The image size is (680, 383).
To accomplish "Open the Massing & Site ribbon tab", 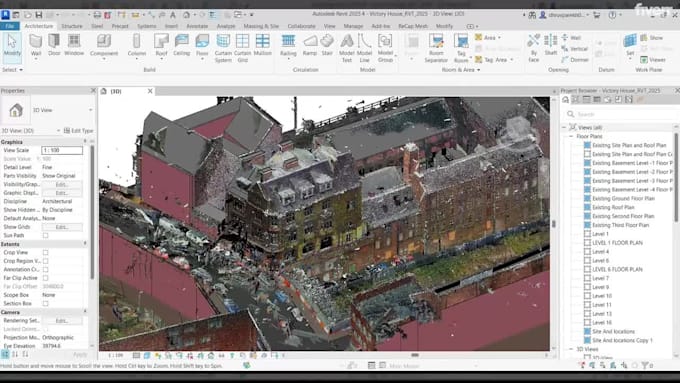I will [x=261, y=26].
